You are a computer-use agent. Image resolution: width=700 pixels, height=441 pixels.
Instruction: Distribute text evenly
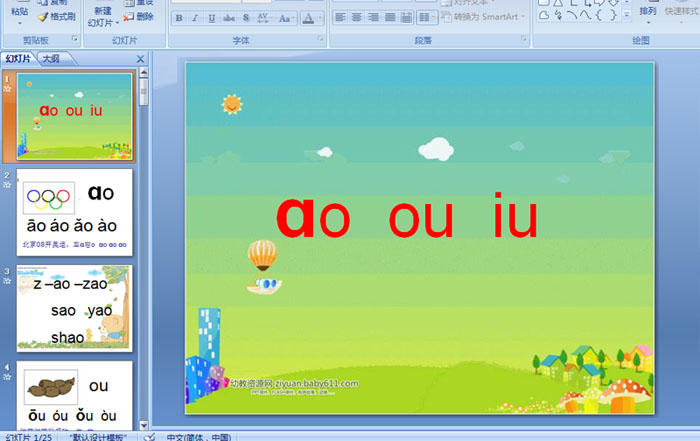406,17
